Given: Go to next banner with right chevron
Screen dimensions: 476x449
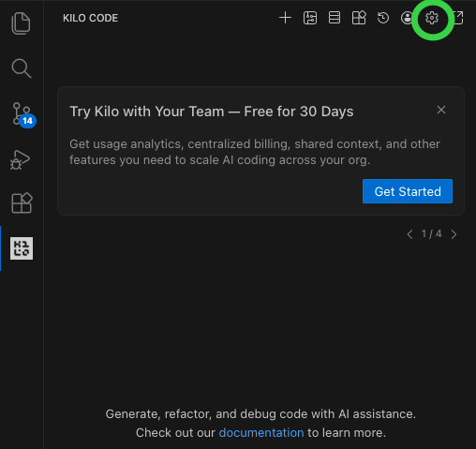Looking at the screenshot, I should point(454,234).
